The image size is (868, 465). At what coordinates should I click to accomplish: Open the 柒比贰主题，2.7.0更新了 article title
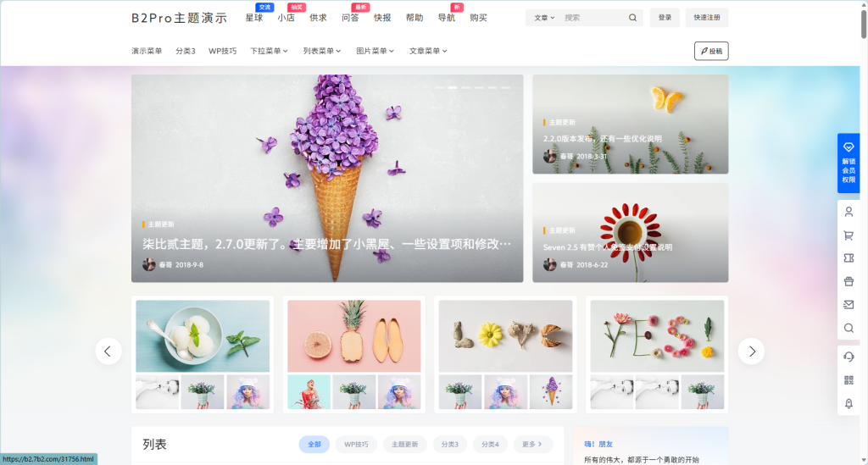click(x=326, y=244)
